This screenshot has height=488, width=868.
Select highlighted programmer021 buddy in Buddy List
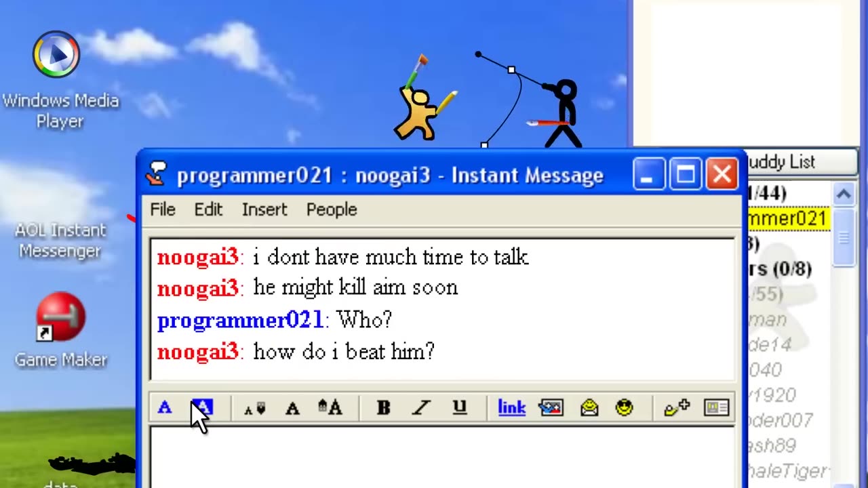(x=788, y=219)
